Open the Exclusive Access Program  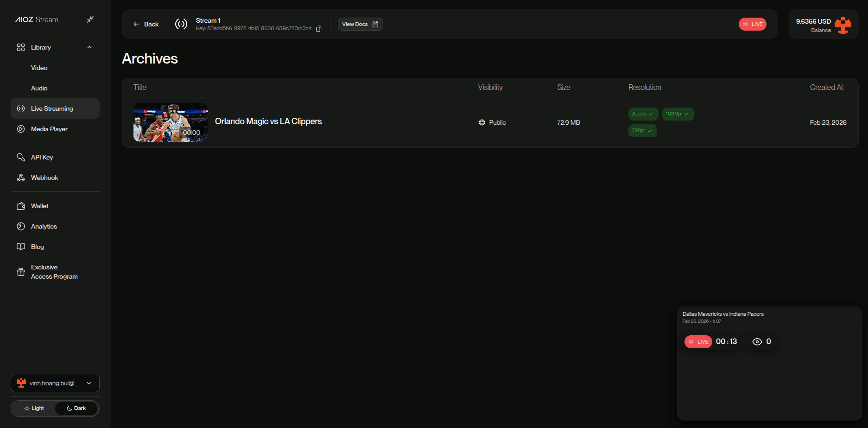(x=54, y=272)
